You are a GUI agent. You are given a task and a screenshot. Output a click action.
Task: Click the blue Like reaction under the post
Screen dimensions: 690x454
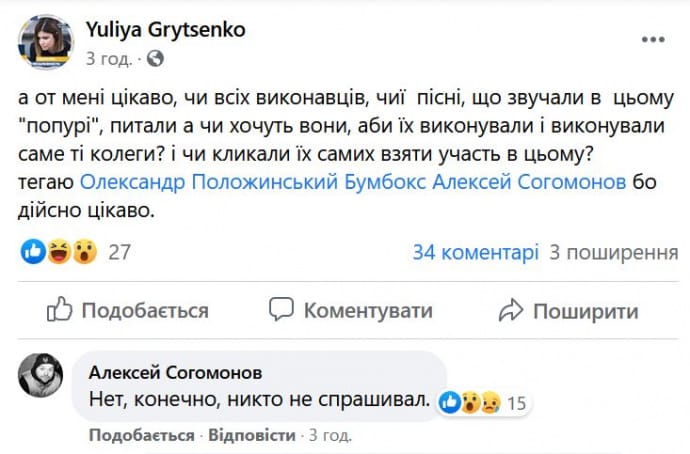pos(33,253)
